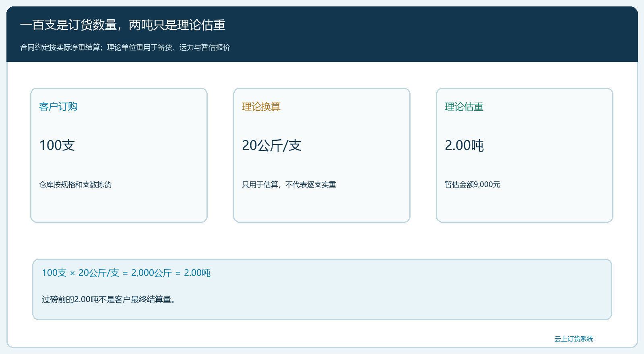Select the 理论换算 card title
The height and width of the screenshot is (354, 644).
tap(261, 107)
